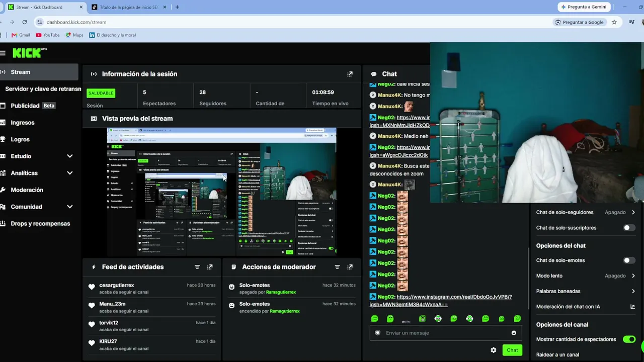Toggle Chat de solo-emotes switch
Screen dimensions: 644x362
coord(629,260)
